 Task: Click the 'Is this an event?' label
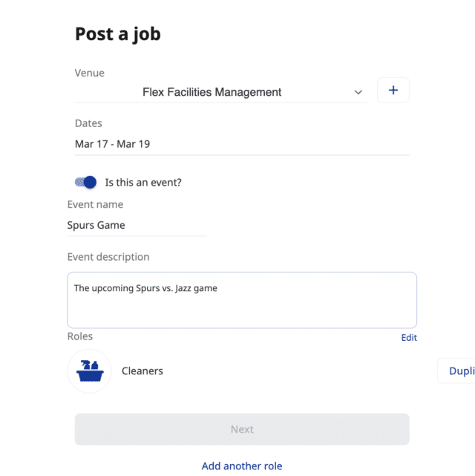point(143,183)
